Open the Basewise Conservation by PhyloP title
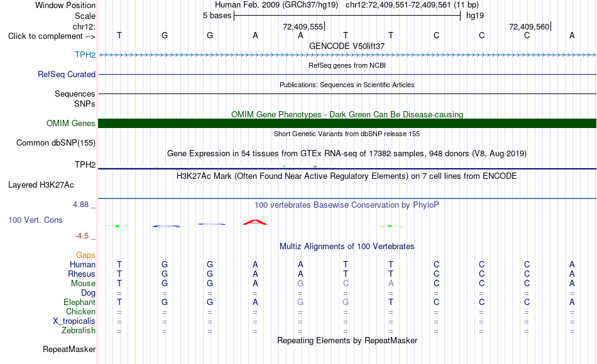Screen dimensions: 597x364 [347, 205]
